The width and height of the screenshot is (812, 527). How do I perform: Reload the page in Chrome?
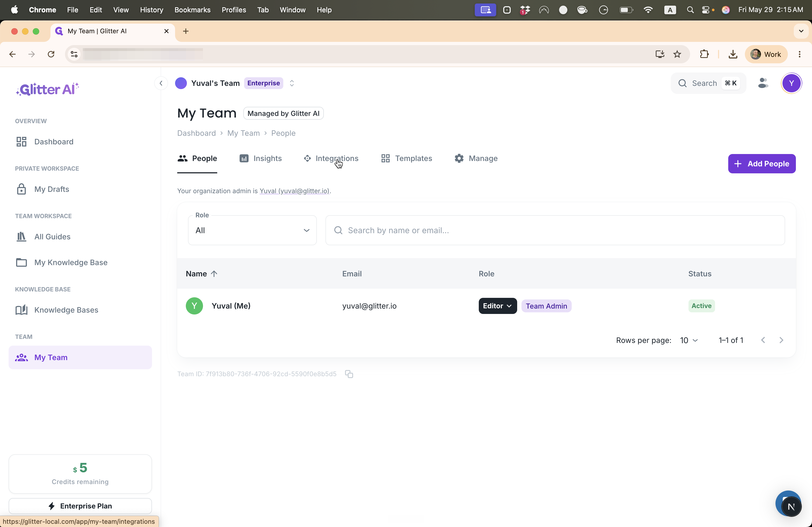pyautogui.click(x=51, y=54)
